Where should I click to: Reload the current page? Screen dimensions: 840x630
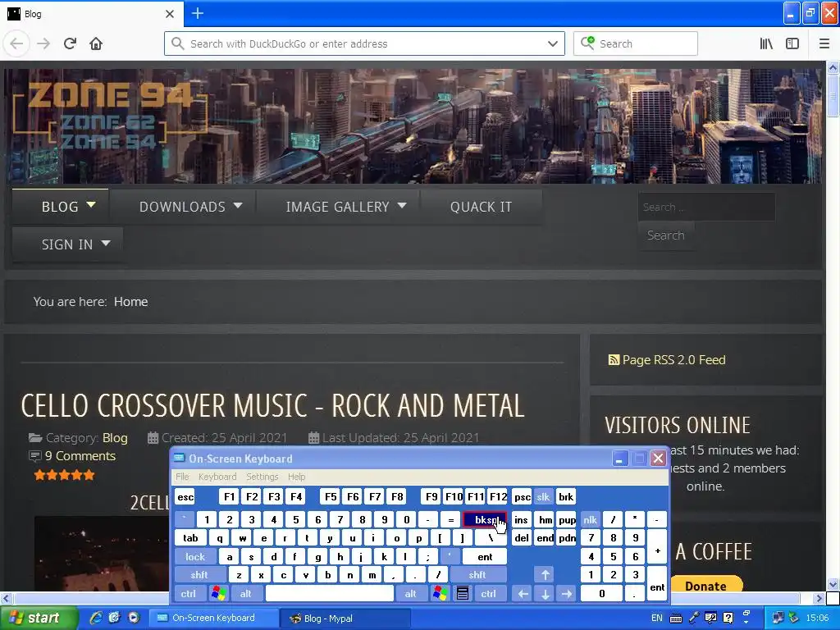click(x=71, y=43)
